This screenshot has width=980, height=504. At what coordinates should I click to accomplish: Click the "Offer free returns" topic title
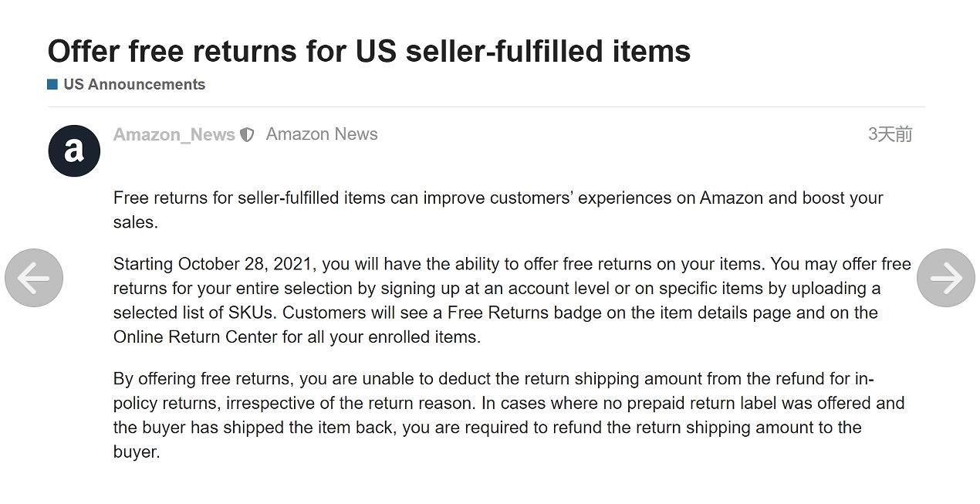[369, 51]
